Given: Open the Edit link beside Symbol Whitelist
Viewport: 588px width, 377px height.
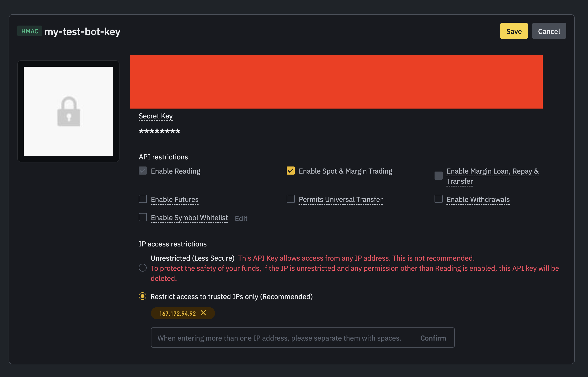Looking at the screenshot, I should (241, 218).
